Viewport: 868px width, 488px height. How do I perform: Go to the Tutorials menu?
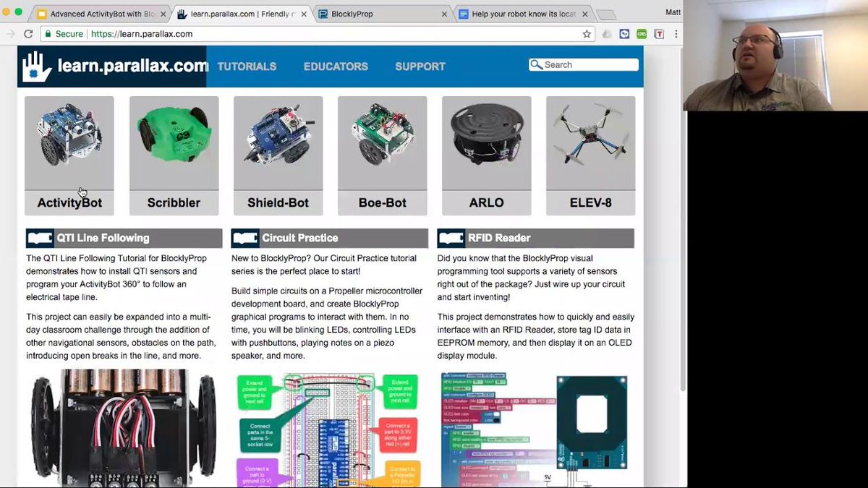click(247, 67)
